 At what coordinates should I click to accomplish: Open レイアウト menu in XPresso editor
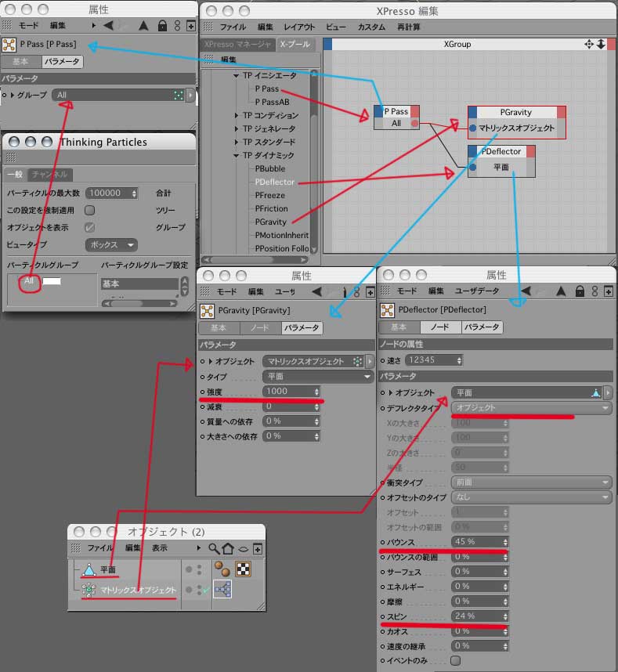298,27
